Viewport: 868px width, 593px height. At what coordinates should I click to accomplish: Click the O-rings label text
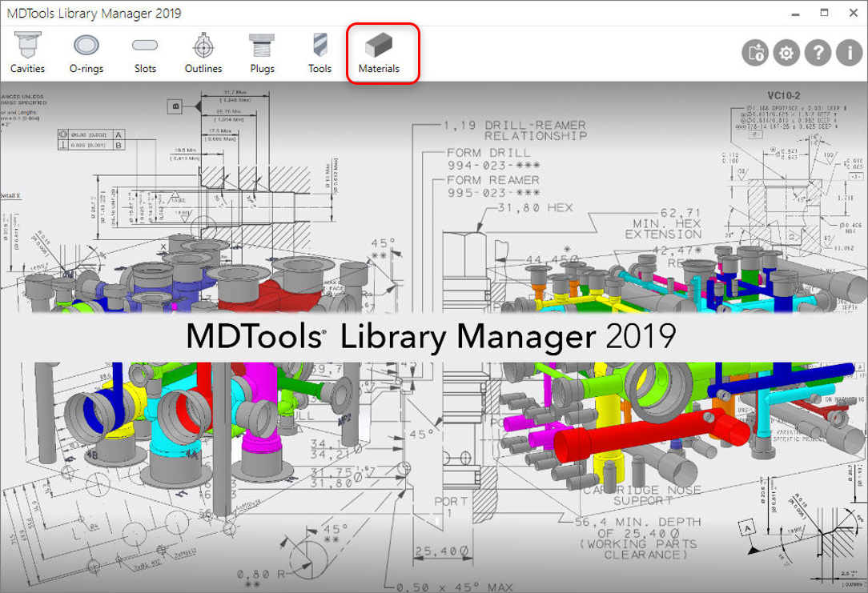[x=86, y=69]
